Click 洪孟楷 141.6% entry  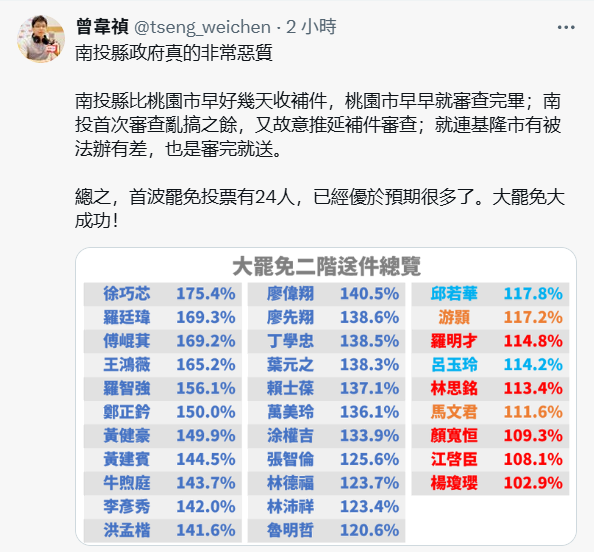[163, 530]
